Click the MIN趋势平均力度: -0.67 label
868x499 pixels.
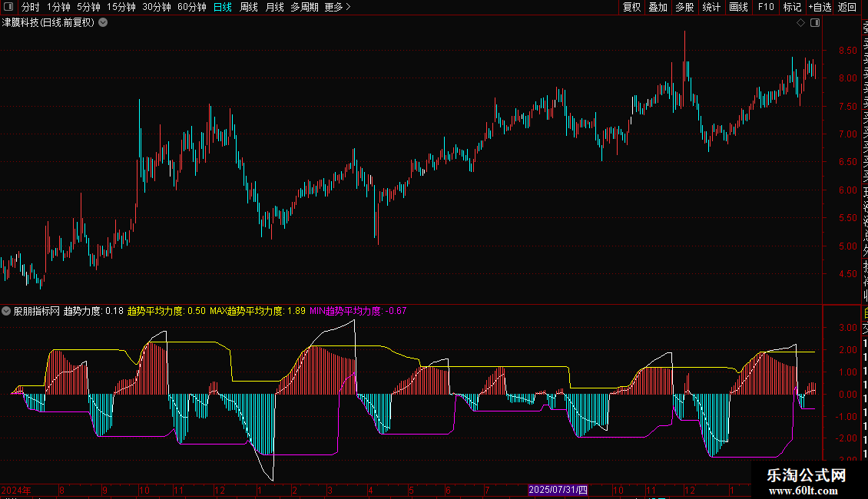(358, 311)
